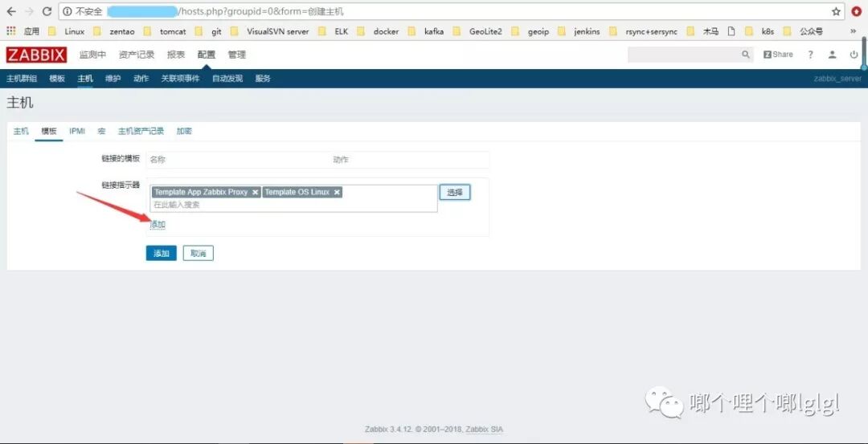Go to 模板 in blue submenu bar
868x444 pixels.
[x=57, y=79]
